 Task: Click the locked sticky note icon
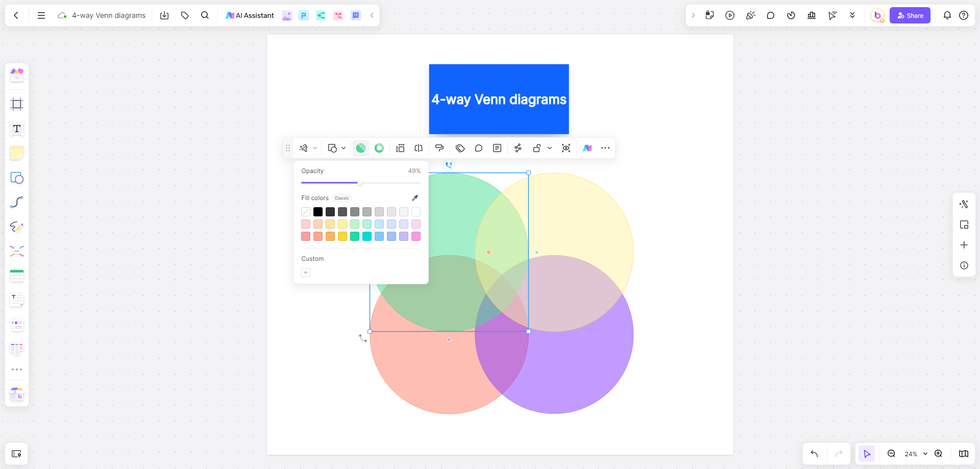coord(709,15)
